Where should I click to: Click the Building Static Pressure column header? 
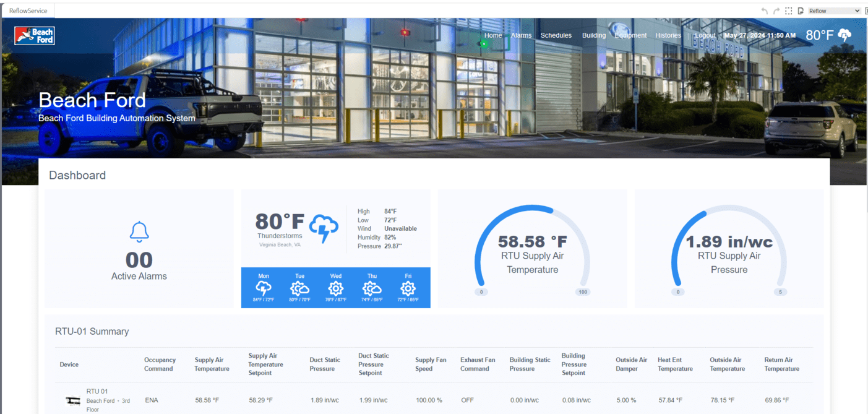pyautogui.click(x=530, y=364)
